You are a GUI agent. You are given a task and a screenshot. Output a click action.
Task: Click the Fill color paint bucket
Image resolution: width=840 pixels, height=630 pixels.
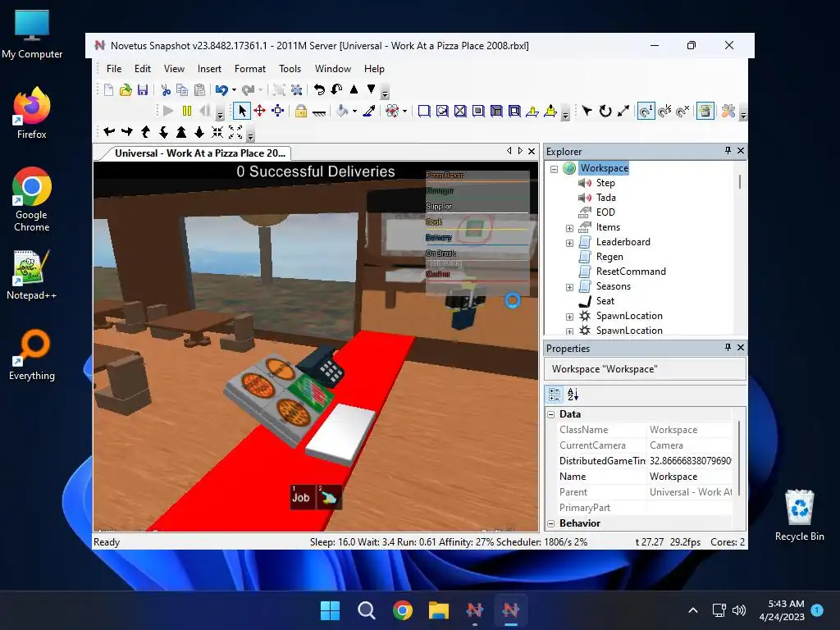pyautogui.click(x=342, y=111)
